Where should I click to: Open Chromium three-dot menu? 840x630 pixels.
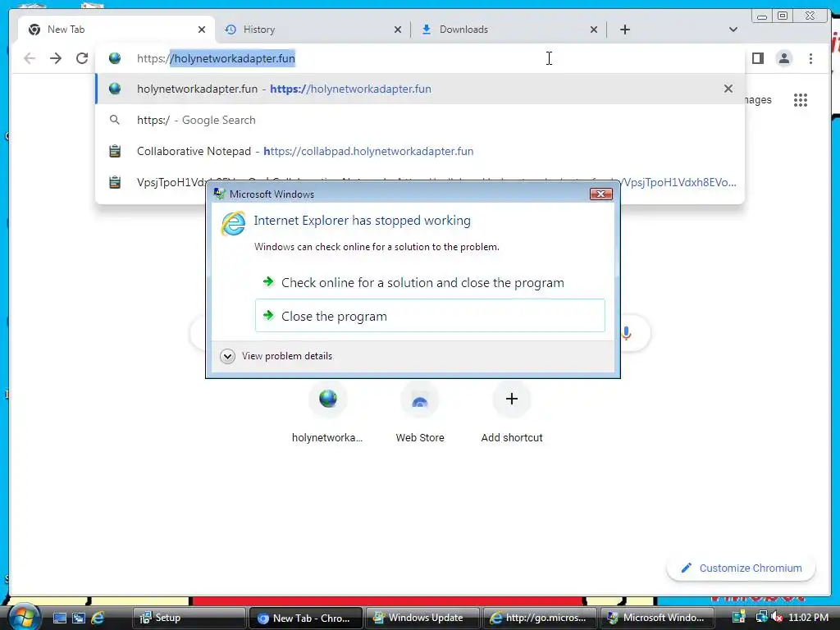tap(810, 58)
